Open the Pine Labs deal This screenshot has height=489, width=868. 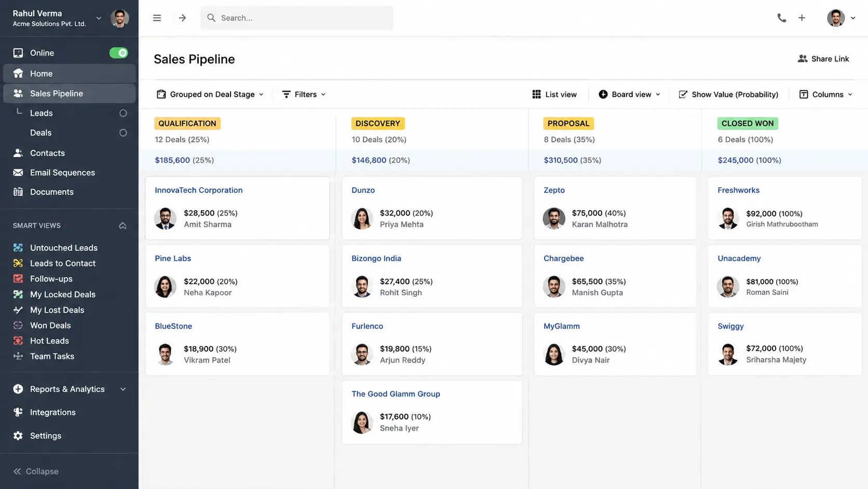[x=173, y=258]
